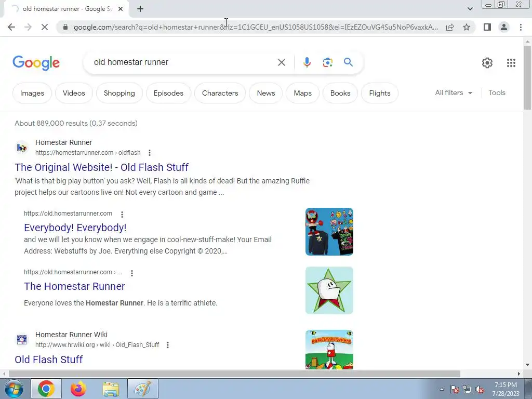Click the share page icon in address bar

[450, 27]
